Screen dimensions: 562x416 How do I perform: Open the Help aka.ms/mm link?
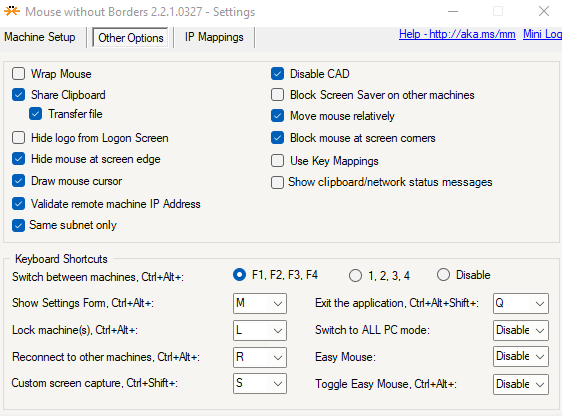[457, 34]
